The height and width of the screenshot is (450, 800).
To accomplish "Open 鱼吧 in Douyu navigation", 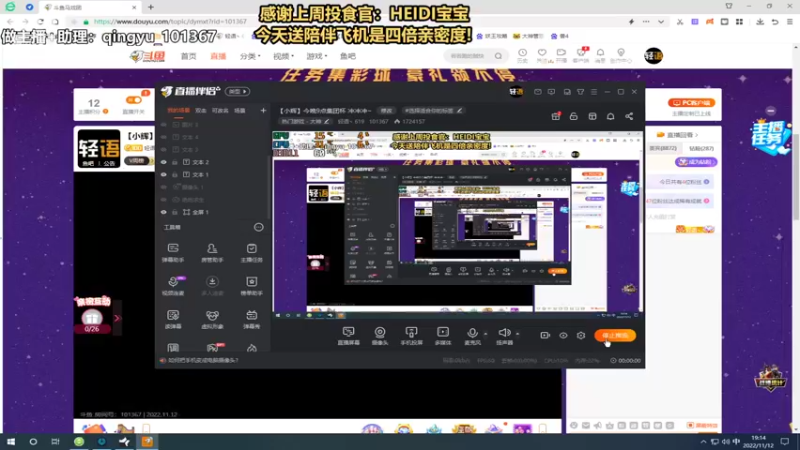I will [x=347, y=56].
